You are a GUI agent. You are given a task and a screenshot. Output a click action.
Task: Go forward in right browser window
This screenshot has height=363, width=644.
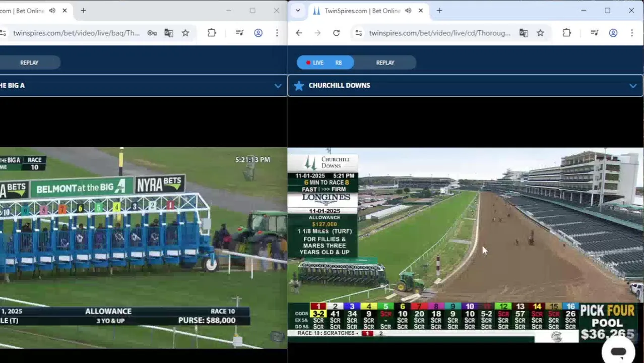[x=317, y=33]
